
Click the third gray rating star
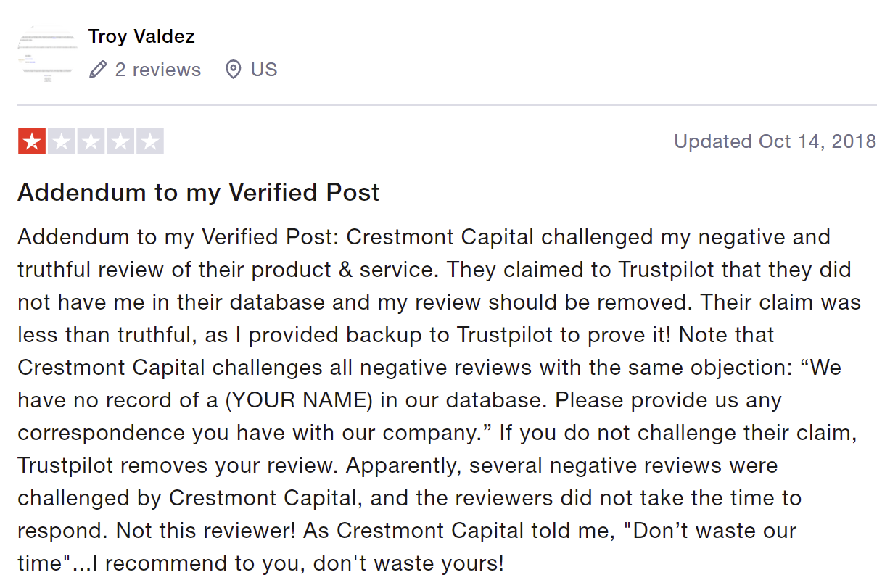pos(91,141)
